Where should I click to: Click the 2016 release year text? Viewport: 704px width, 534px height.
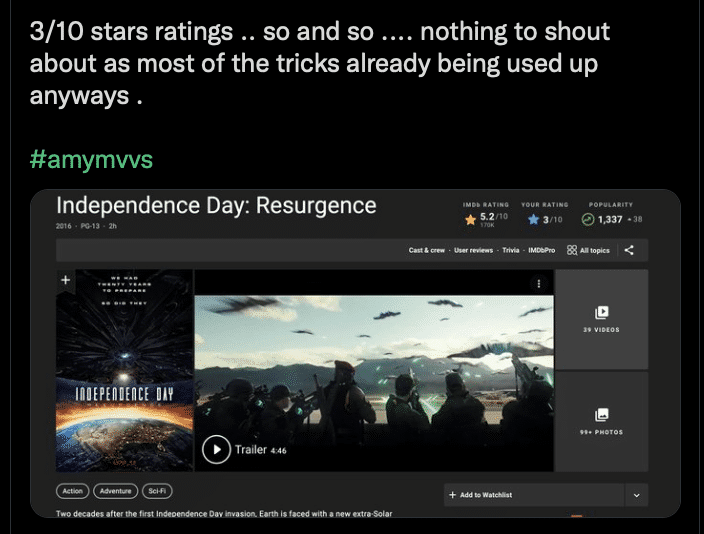pos(64,226)
